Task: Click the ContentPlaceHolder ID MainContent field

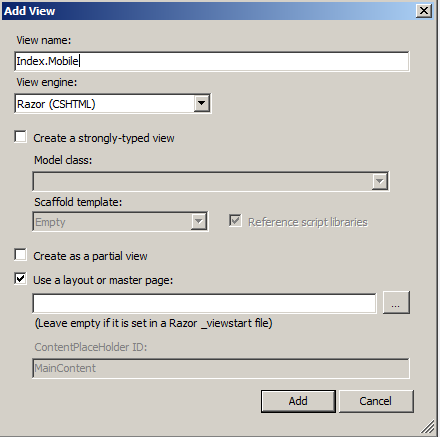Action: [221, 368]
